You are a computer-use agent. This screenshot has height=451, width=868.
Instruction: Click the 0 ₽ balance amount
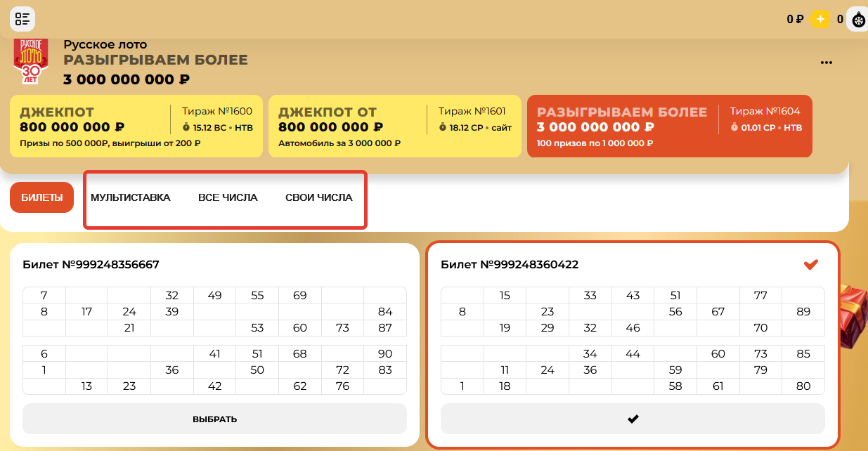pyautogui.click(x=794, y=20)
